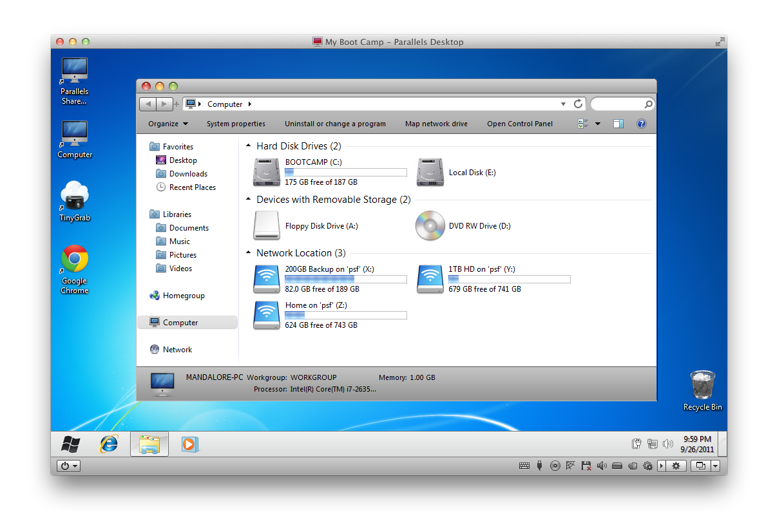Expand the Parallels status bar arrow
The width and height of the screenshot is (764, 532).
(x=661, y=466)
